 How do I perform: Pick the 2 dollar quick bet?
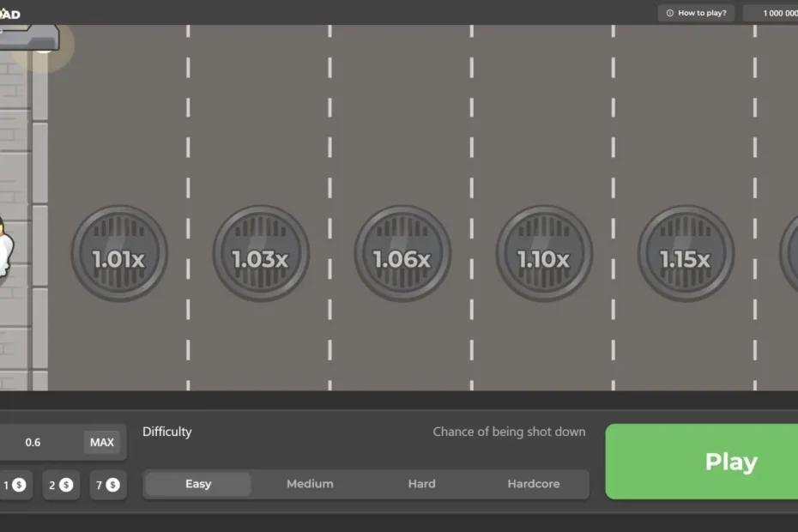pyautogui.click(x=61, y=485)
